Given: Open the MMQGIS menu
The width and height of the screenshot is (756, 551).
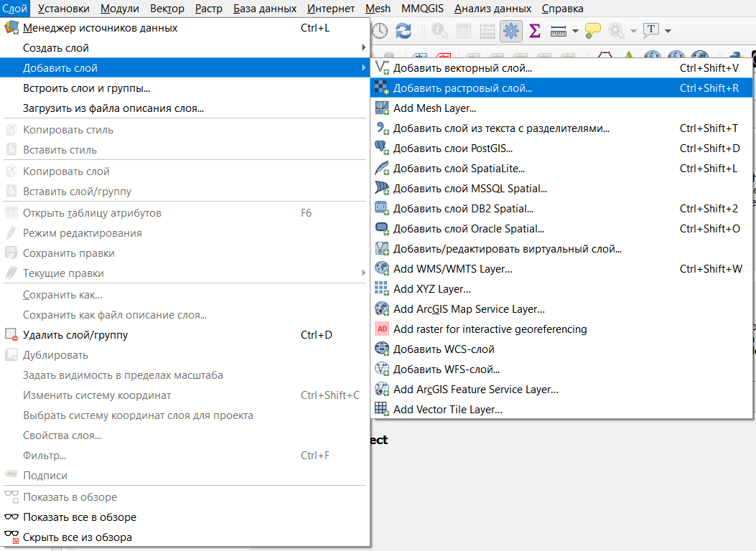Looking at the screenshot, I should (422, 9).
